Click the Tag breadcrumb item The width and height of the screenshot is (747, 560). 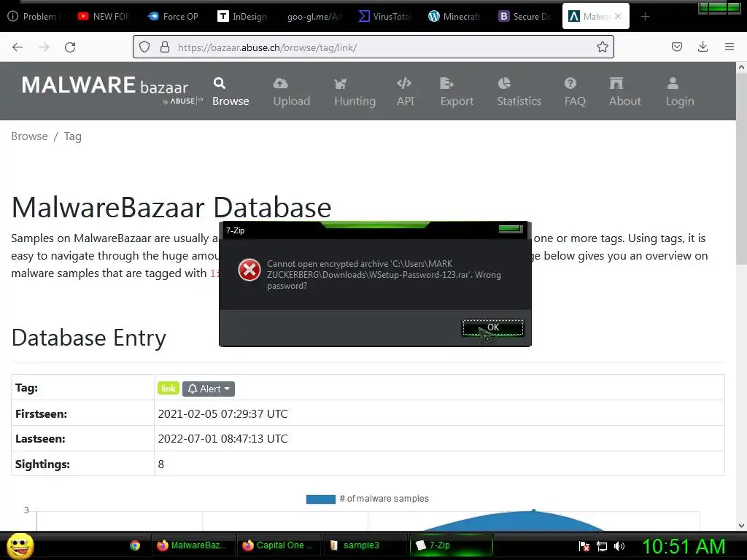73,136
